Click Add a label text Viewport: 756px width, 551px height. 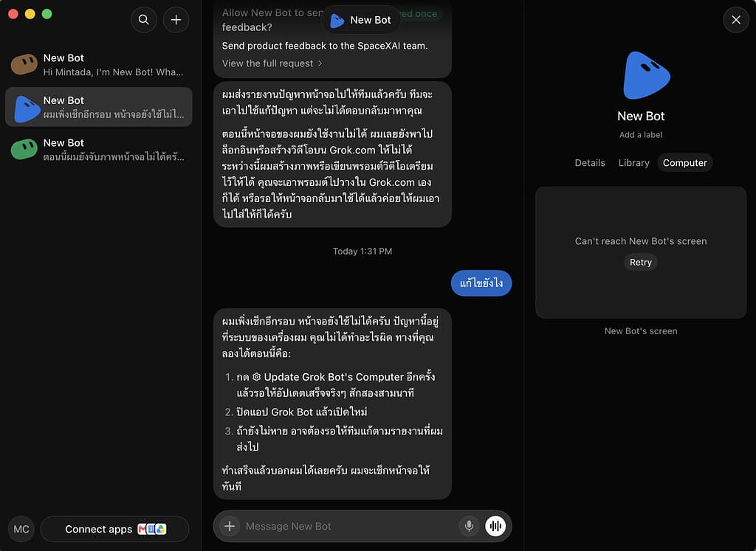tap(641, 135)
